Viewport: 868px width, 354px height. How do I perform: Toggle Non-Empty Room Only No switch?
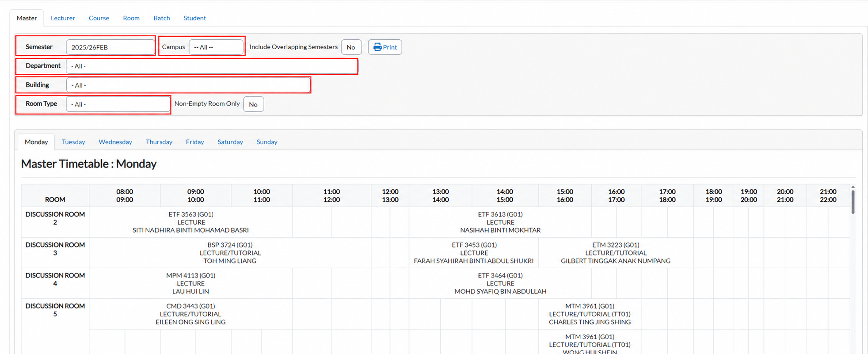click(x=254, y=104)
